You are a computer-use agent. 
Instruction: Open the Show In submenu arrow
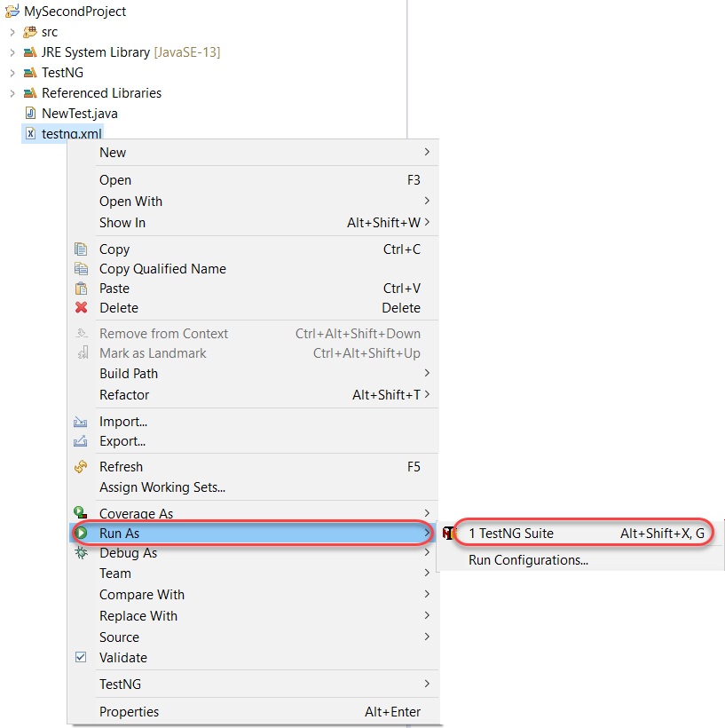pos(427,222)
